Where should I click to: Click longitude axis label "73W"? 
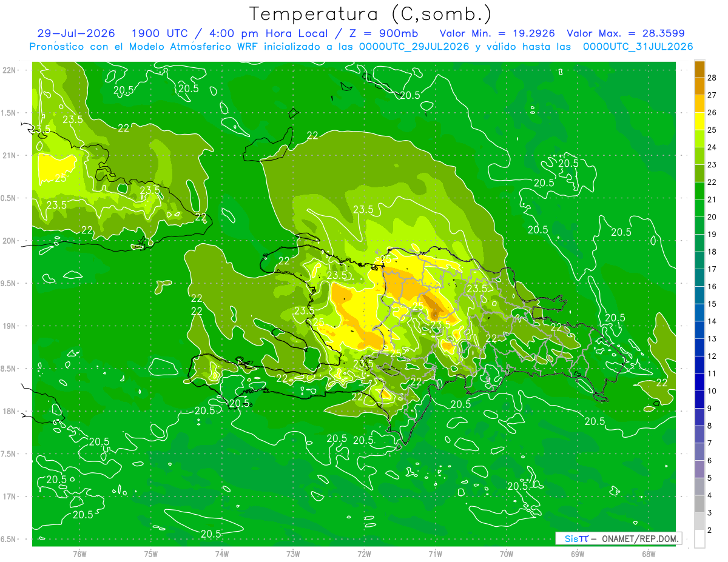293,554
